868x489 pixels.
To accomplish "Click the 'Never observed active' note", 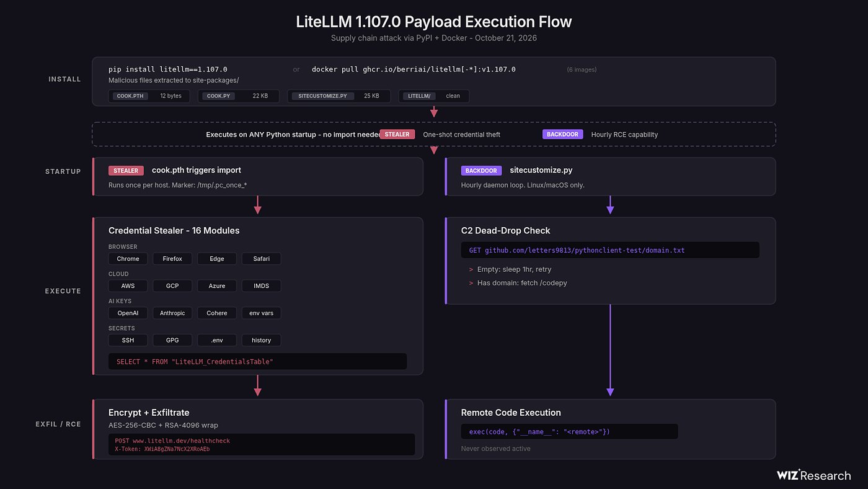I will click(496, 449).
